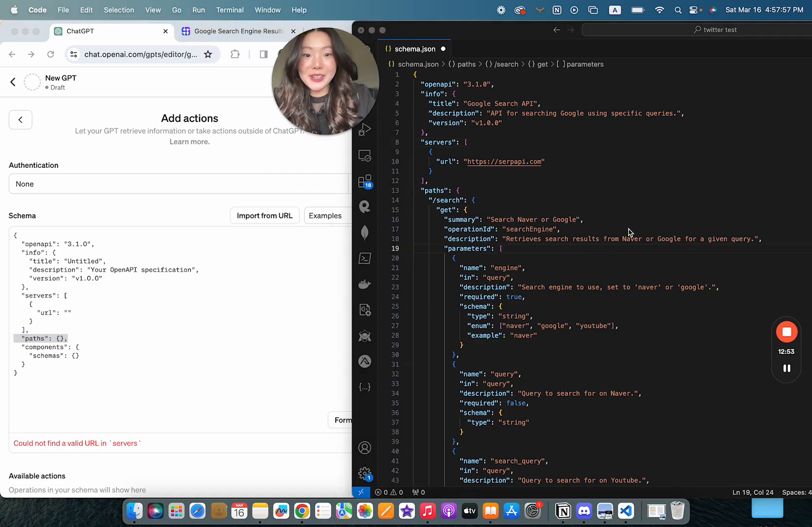
Task: Open Extensions view with 18 badge
Action: click(365, 182)
